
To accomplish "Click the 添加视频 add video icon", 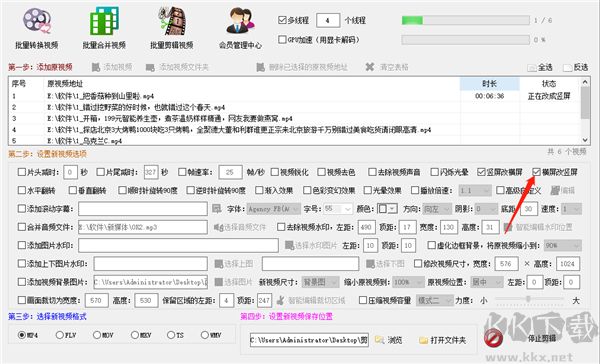I will click(96, 67).
